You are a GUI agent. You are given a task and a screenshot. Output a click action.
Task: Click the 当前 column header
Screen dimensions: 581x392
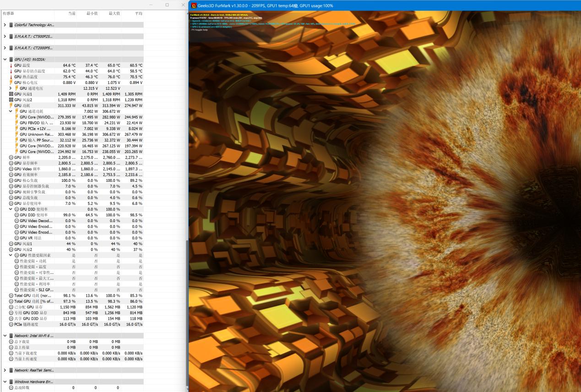tap(72, 13)
